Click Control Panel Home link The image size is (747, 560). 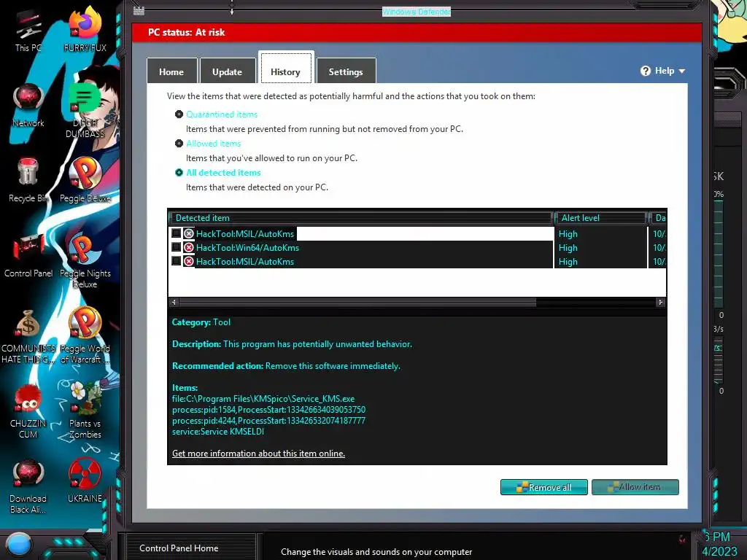tap(179, 548)
